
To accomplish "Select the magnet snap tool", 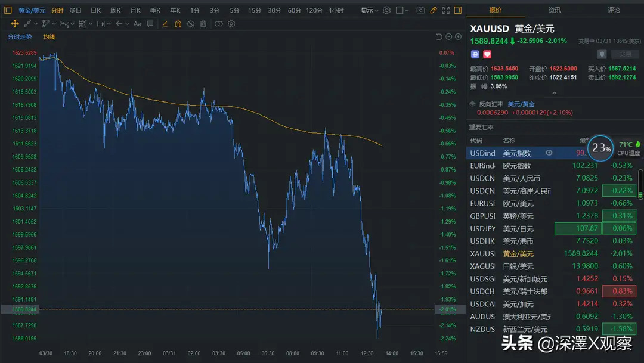I will 178,24.
